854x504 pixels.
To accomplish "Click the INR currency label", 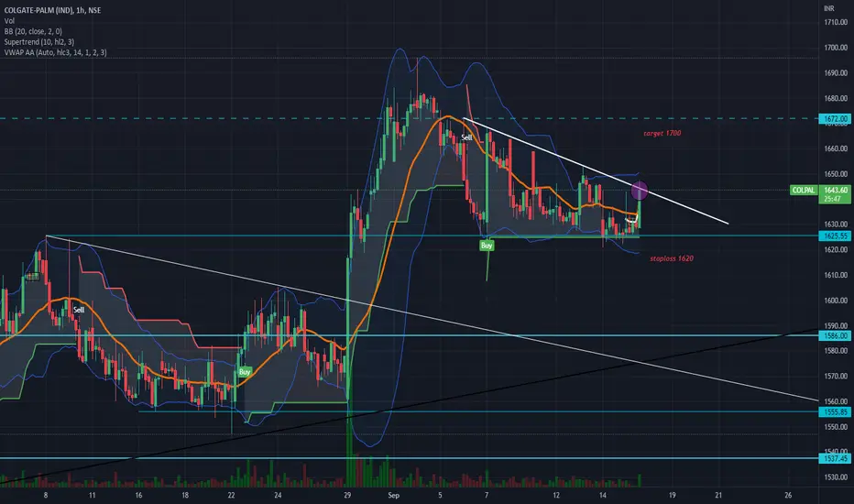I will 828,8.
